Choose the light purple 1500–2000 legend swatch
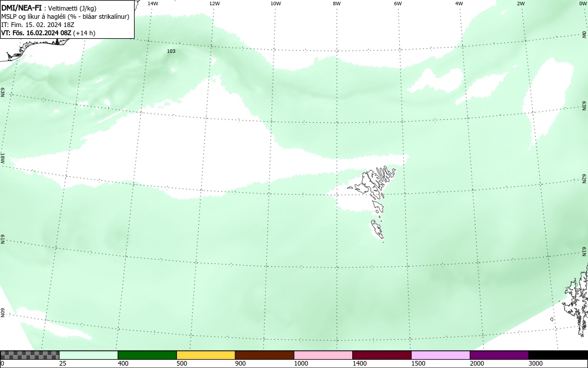The image size is (588, 368). [440, 355]
